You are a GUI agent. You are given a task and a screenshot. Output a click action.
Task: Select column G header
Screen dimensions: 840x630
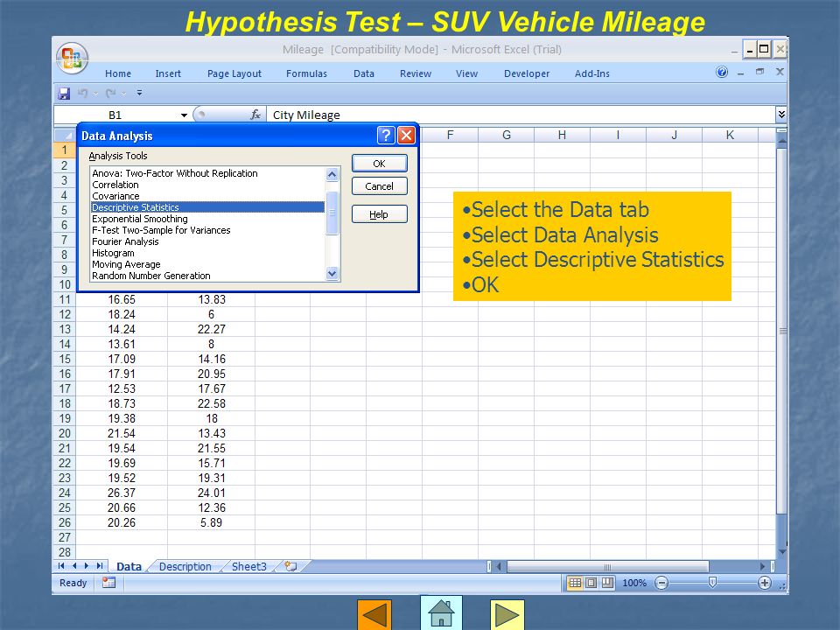pos(507,135)
